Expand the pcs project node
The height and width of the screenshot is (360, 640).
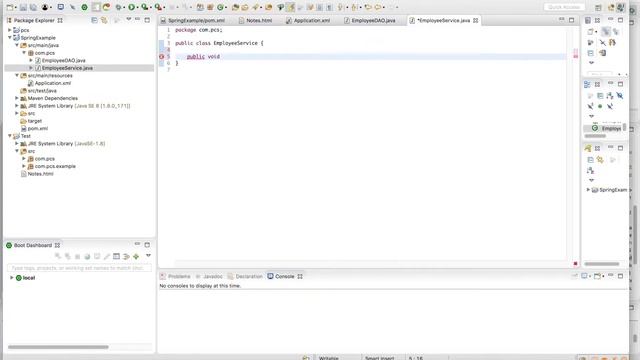(10, 30)
